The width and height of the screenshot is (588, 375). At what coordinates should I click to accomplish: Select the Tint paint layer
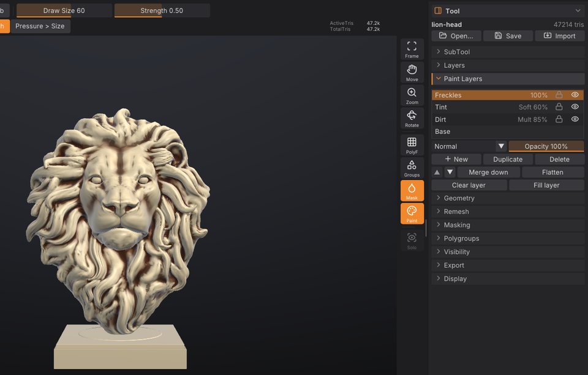[x=508, y=107]
